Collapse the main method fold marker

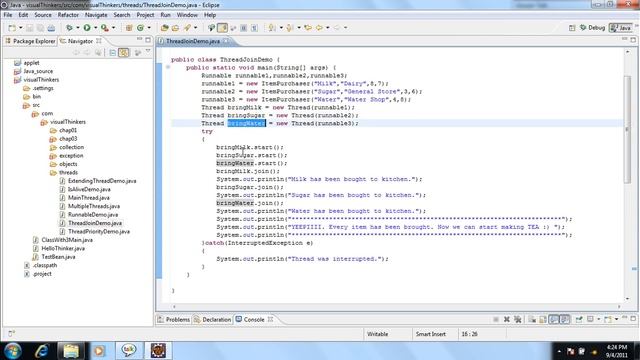coord(168,67)
